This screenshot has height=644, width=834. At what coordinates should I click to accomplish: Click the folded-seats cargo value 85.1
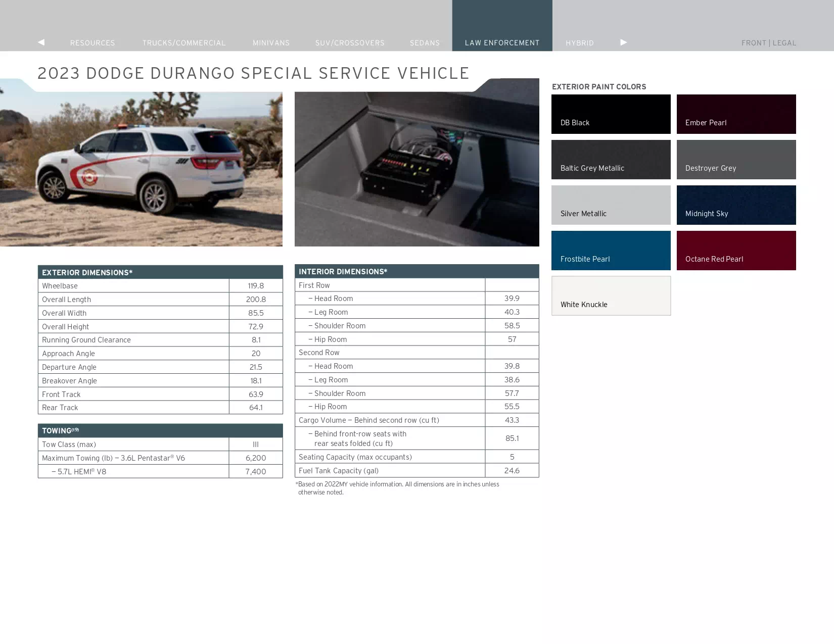(512, 438)
